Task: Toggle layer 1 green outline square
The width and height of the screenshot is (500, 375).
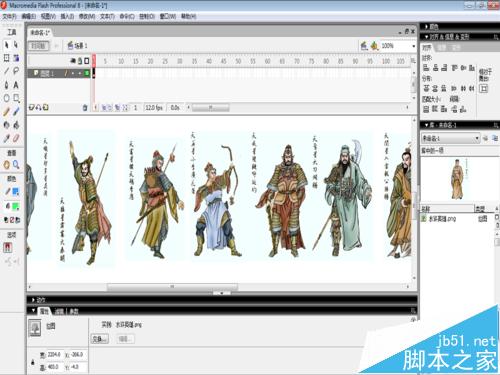Action: (x=87, y=73)
